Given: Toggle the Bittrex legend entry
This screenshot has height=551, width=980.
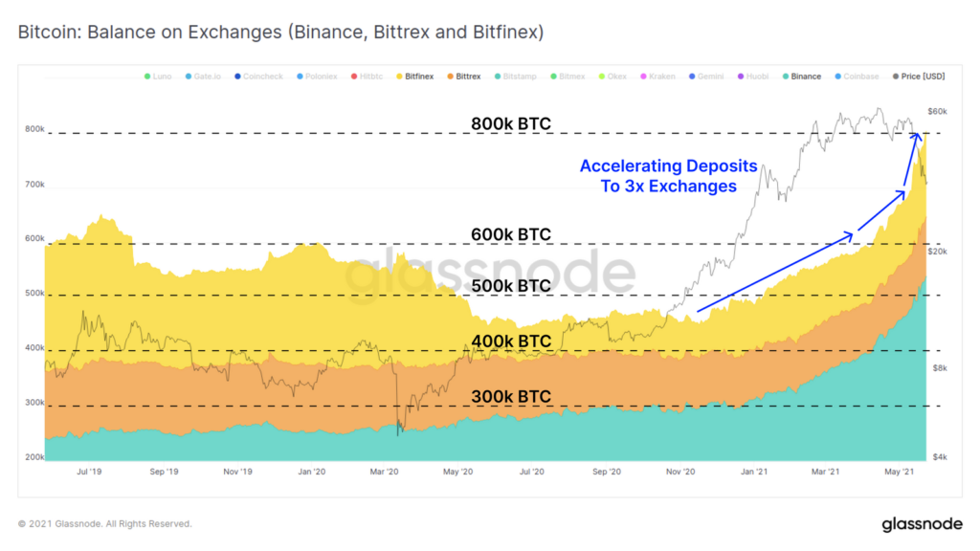Looking at the screenshot, I should [468, 77].
